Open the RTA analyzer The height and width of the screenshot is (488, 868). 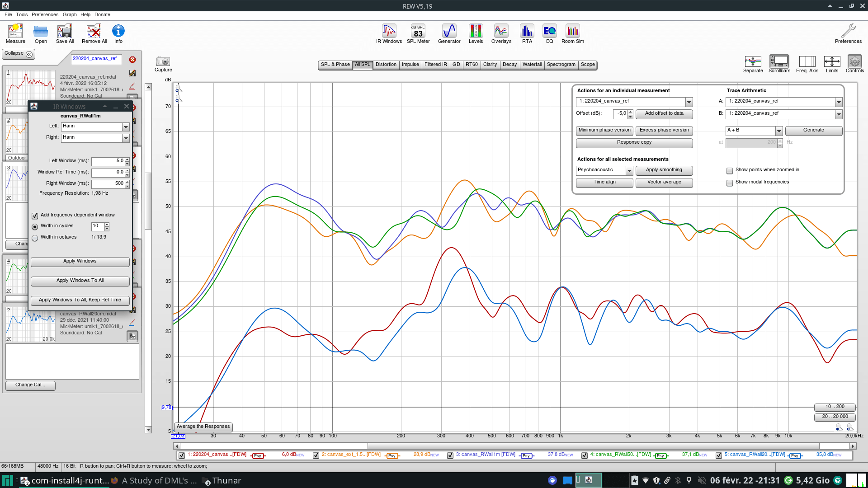(x=527, y=33)
